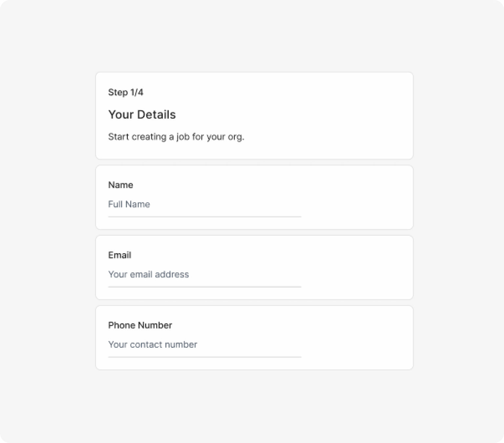Click the "Start creating a job" description
The image size is (504, 443).
pyautogui.click(x=176, y=137)
